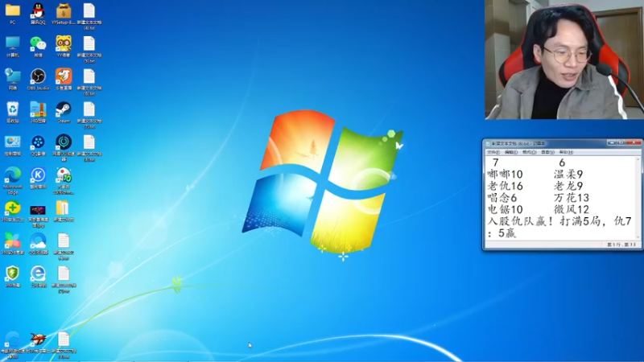Place cursor on text "老仇16"
The image size is (644, 362).
[505, 186]
